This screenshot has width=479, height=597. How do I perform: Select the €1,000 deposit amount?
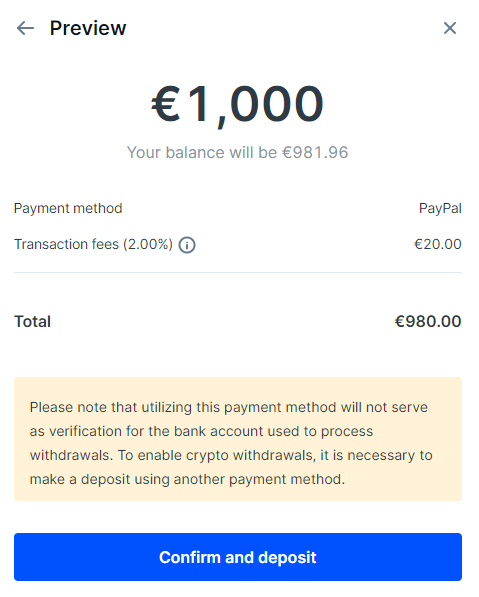click(x=238, y=104)
